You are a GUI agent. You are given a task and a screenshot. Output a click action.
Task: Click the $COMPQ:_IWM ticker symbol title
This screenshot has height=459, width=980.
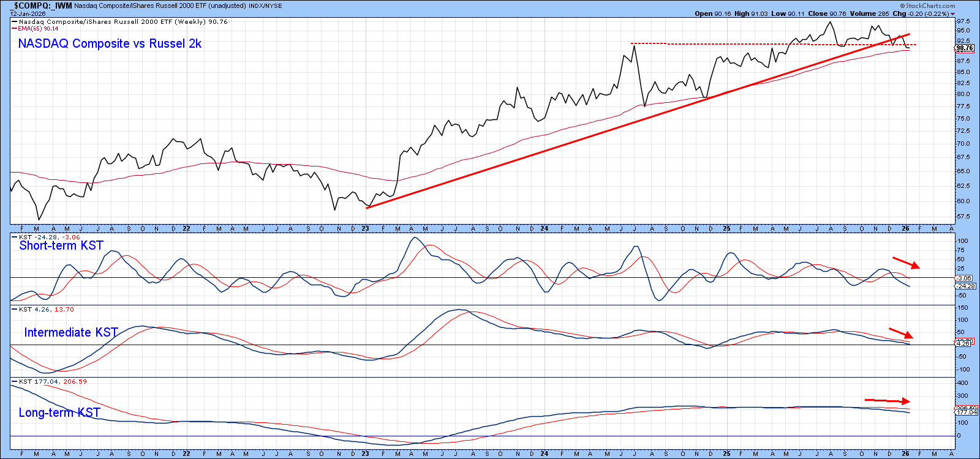tap(41, 6)
